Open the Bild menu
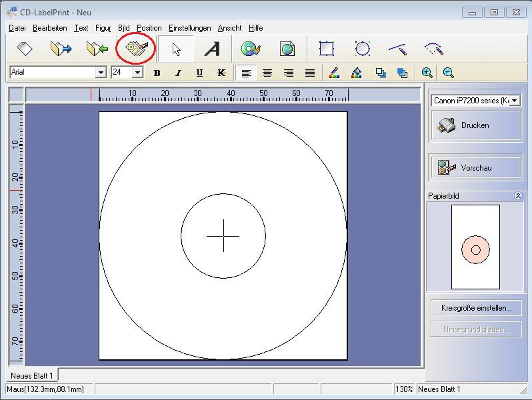This screenshot has height=400, width=532. click(x=124, y=28)
